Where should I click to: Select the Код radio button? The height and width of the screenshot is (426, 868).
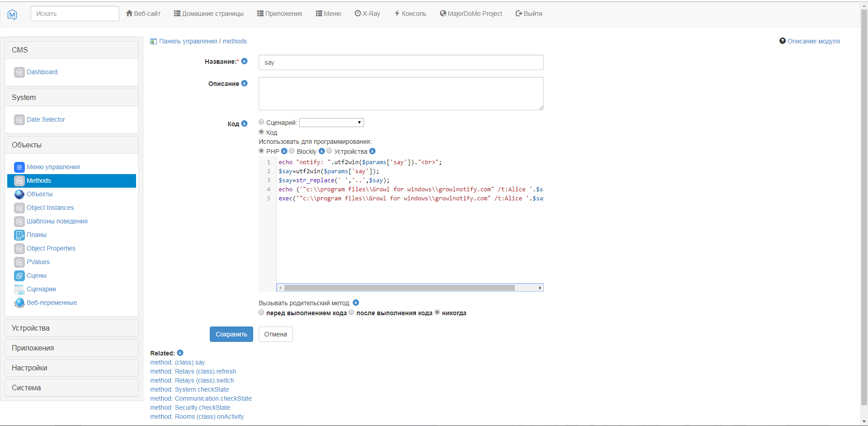coord(261,132)
